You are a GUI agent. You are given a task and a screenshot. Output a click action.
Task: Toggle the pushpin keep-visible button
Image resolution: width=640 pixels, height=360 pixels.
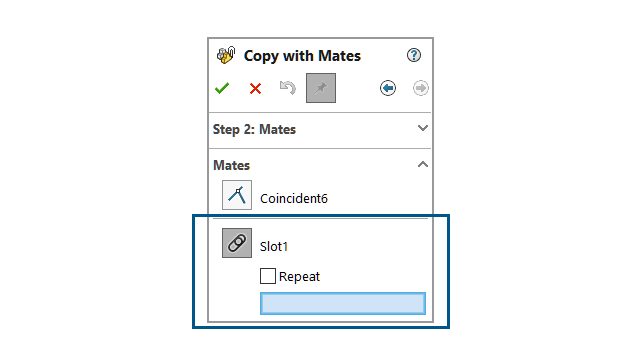pos(321,88)
